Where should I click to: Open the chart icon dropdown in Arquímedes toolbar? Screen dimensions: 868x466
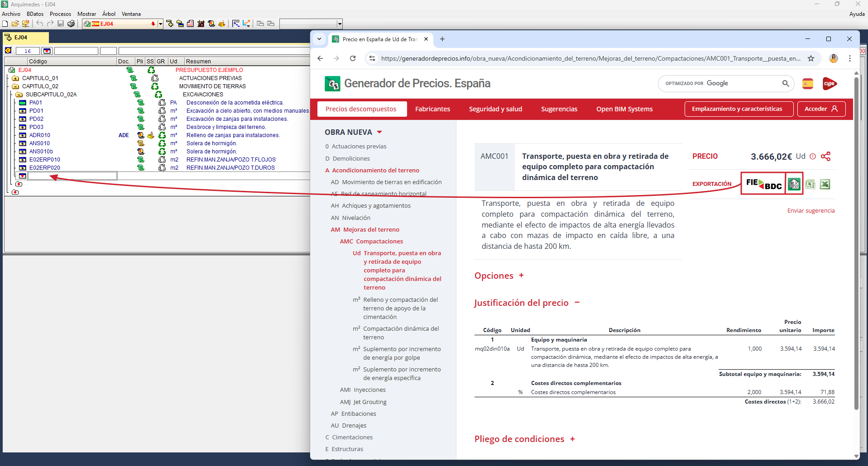(246, 24)
